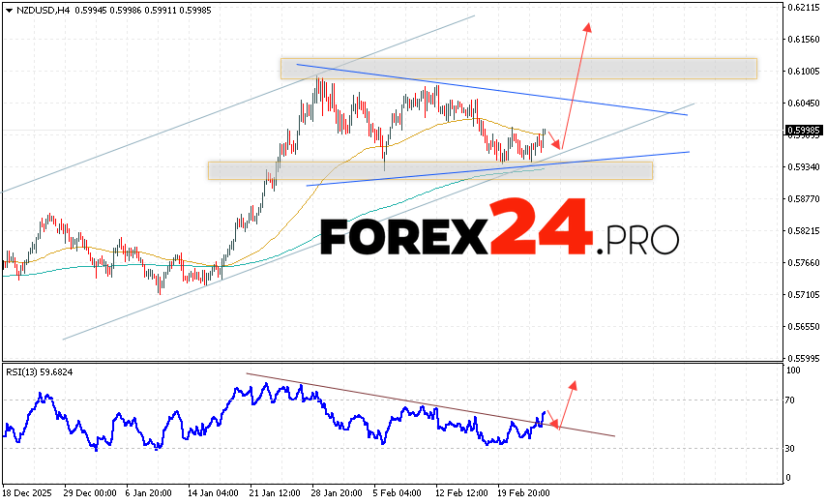The height and width of the screenshot is (504, 827).
Task: Select the RSI scale value 100
Action: [x=793, y=371]
